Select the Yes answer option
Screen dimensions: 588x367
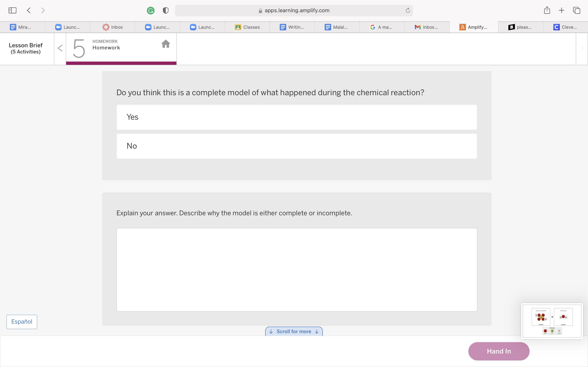pos(296,117)
